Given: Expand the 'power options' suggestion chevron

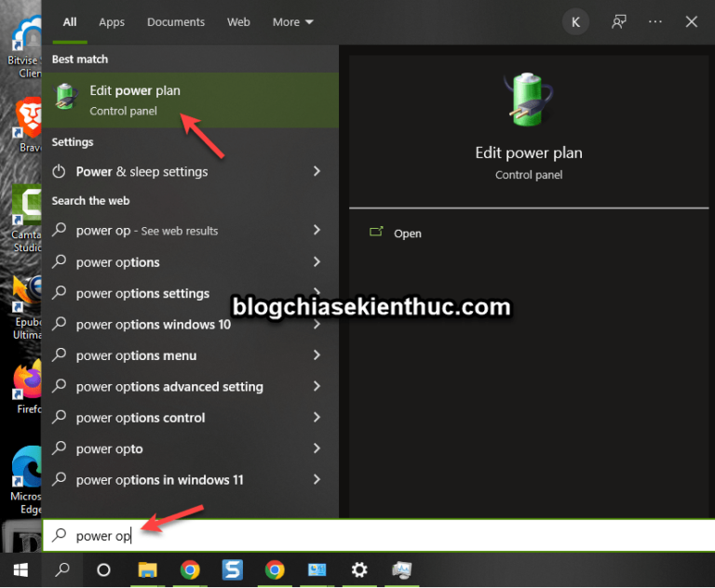Looking at the screenshot, I should click(x=317, y=262).
